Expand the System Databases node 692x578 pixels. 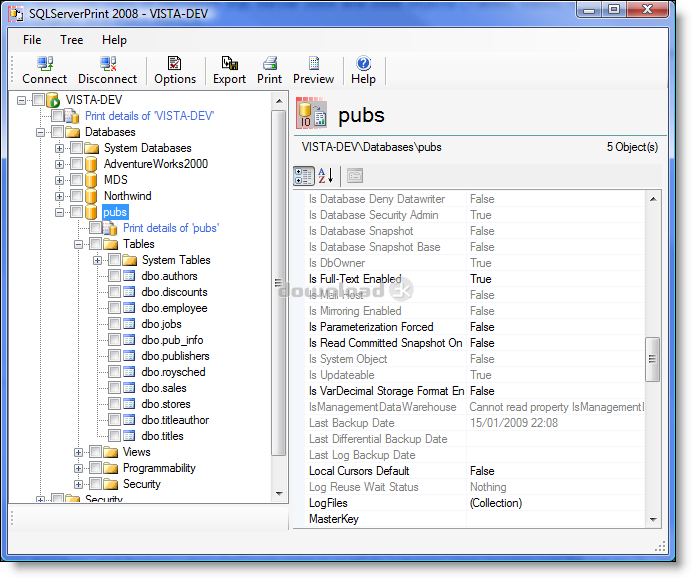point(59,148)
